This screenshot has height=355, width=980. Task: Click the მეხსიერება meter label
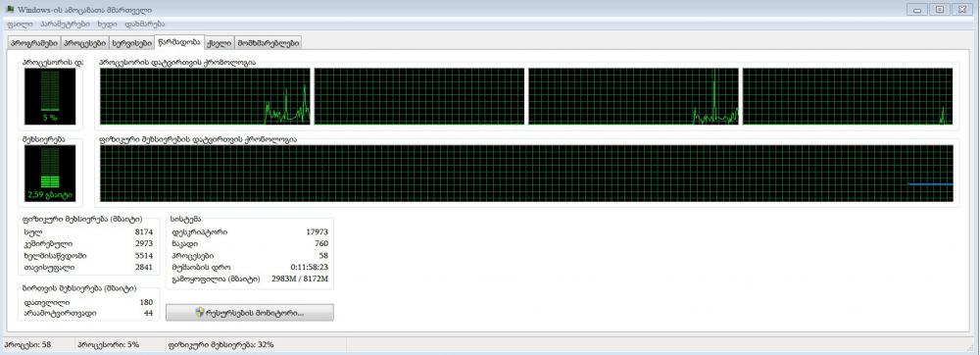pos(44,139)
